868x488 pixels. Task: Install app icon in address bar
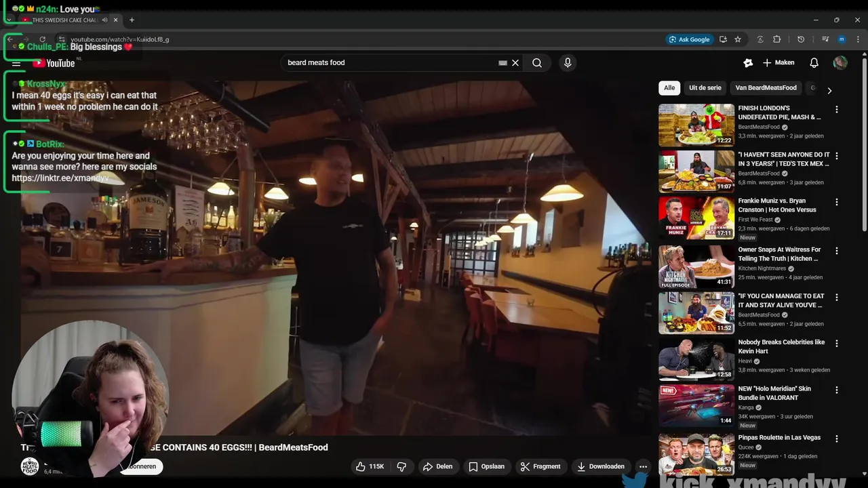[723, 39]
